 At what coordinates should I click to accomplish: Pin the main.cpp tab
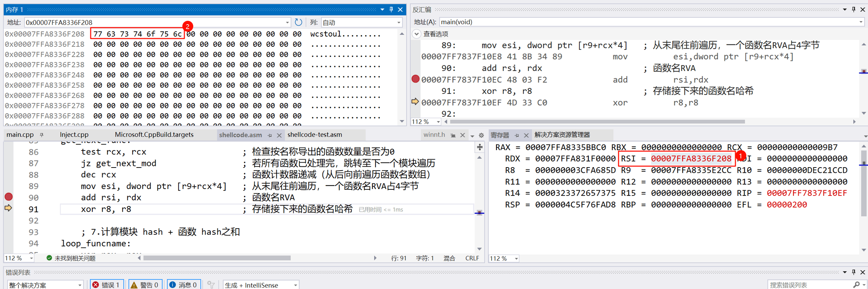(x=42, y=135)
